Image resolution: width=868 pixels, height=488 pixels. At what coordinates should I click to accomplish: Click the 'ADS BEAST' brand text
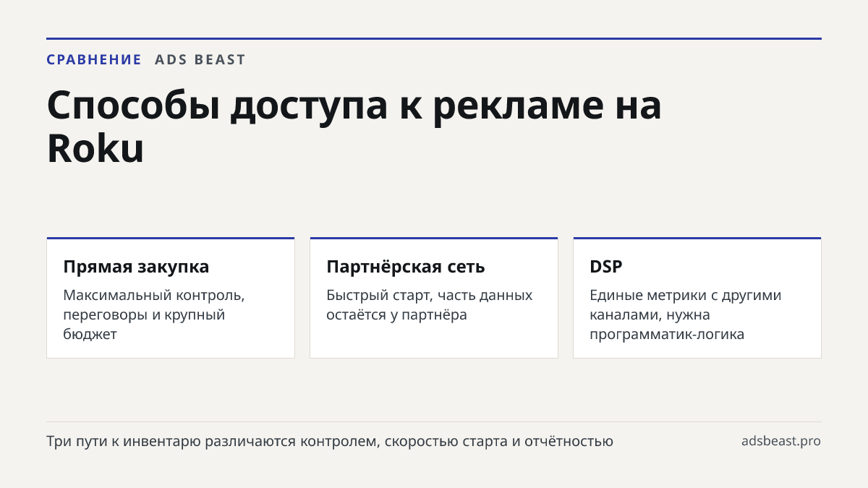click(200, 60)
